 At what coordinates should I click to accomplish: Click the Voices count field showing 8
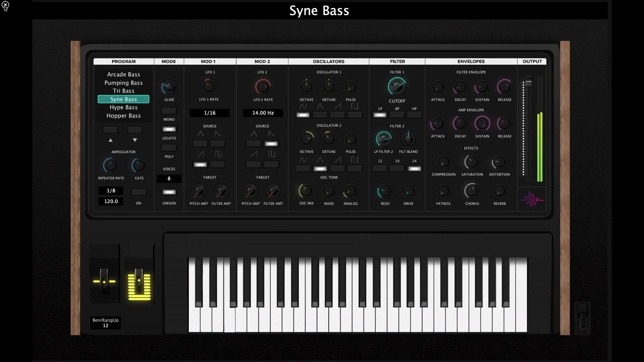169,178
